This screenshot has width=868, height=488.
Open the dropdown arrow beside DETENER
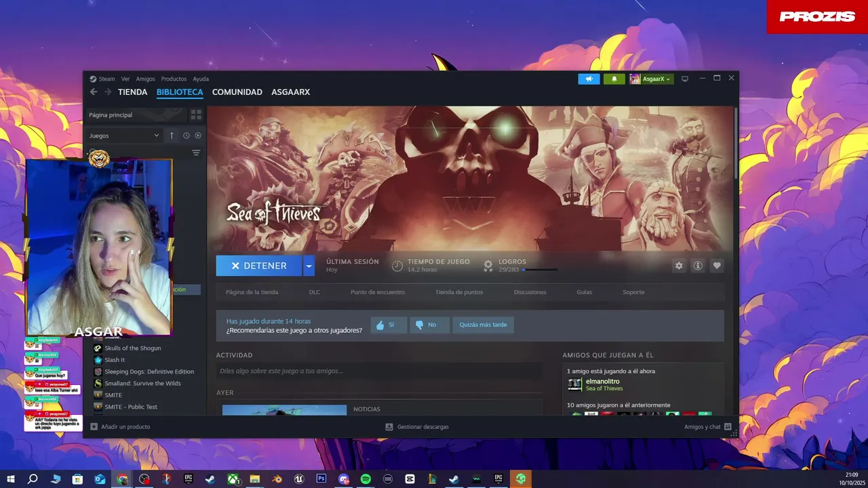coord(309,266)
